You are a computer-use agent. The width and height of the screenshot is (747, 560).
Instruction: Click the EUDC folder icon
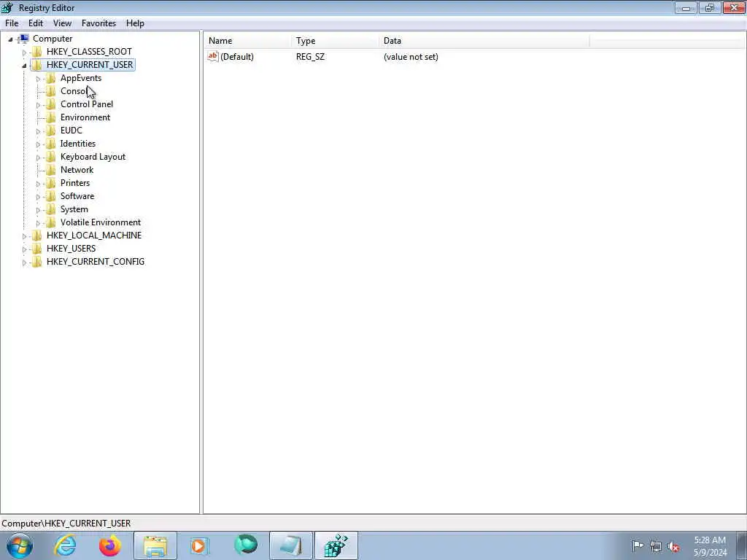click(50, 131)
